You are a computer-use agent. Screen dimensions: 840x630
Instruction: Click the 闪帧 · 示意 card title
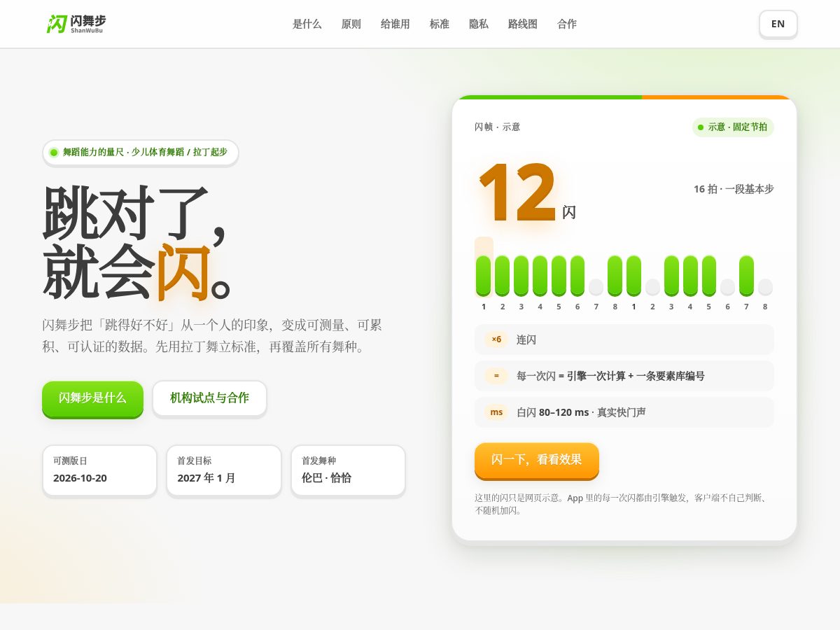pyautogui.click(x=497, y=127)
